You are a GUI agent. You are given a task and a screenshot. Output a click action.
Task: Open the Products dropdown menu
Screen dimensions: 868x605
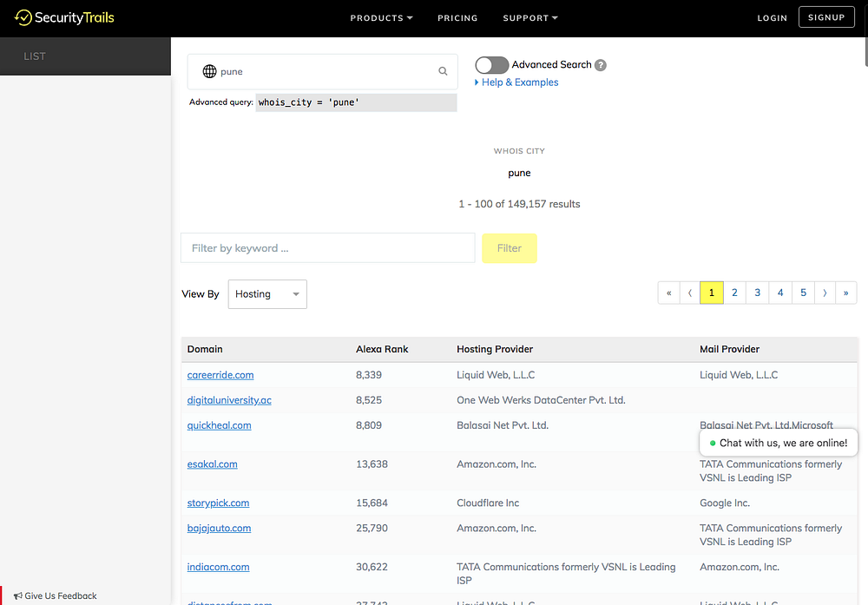[381, 17]
